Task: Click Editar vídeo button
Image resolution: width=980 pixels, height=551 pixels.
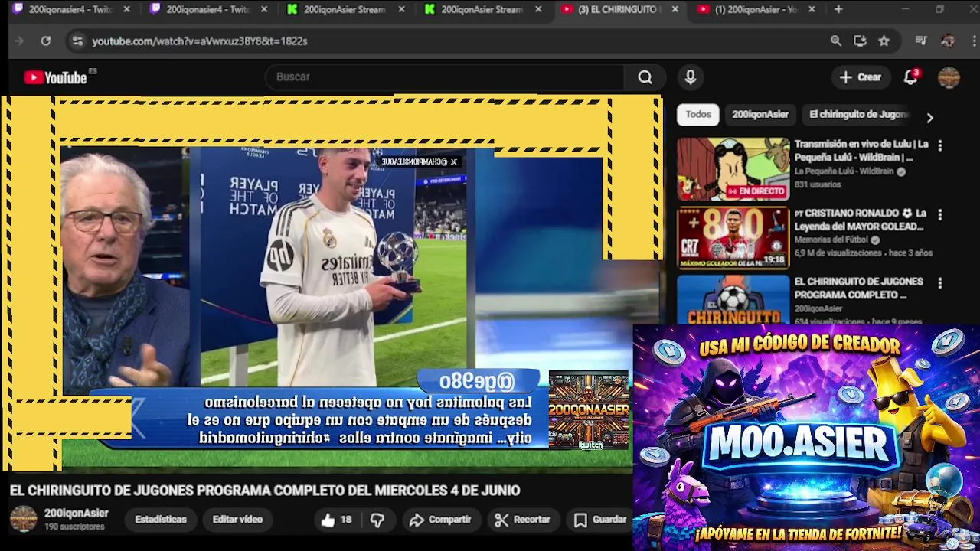Action: [237, 520]
